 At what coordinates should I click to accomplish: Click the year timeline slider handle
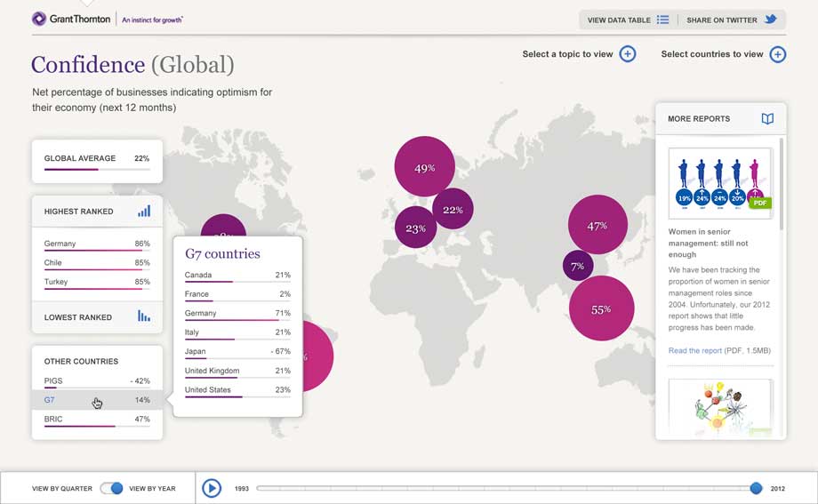(x=756, y=488)
